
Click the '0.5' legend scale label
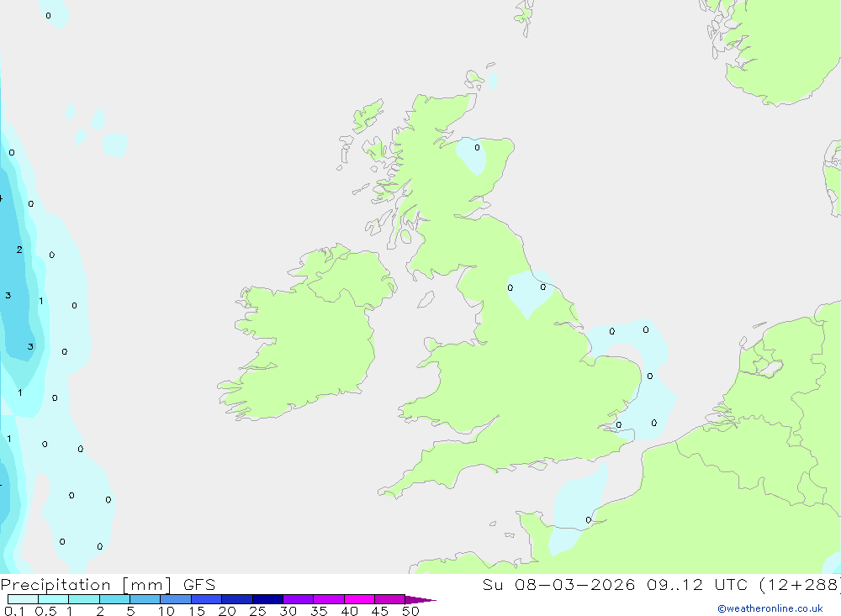pyautogui.click(x=45, y=611)
